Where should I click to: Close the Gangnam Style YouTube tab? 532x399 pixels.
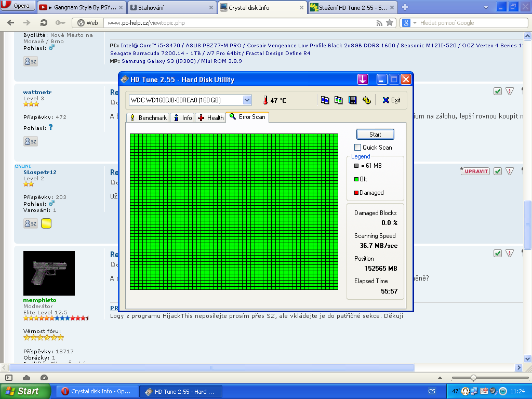pyautogui.click(x=122, y=7)
